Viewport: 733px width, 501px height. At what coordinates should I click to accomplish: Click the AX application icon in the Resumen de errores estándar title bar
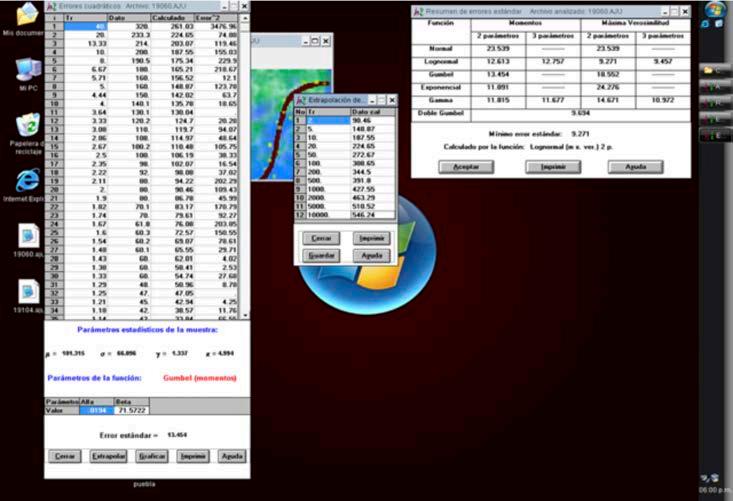(418, 11)
